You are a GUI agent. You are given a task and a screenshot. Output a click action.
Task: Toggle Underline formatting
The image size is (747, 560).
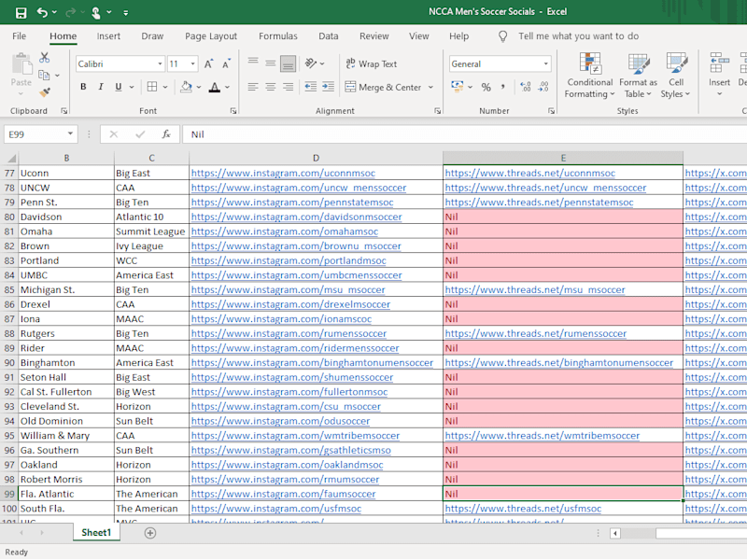[119, 87]
